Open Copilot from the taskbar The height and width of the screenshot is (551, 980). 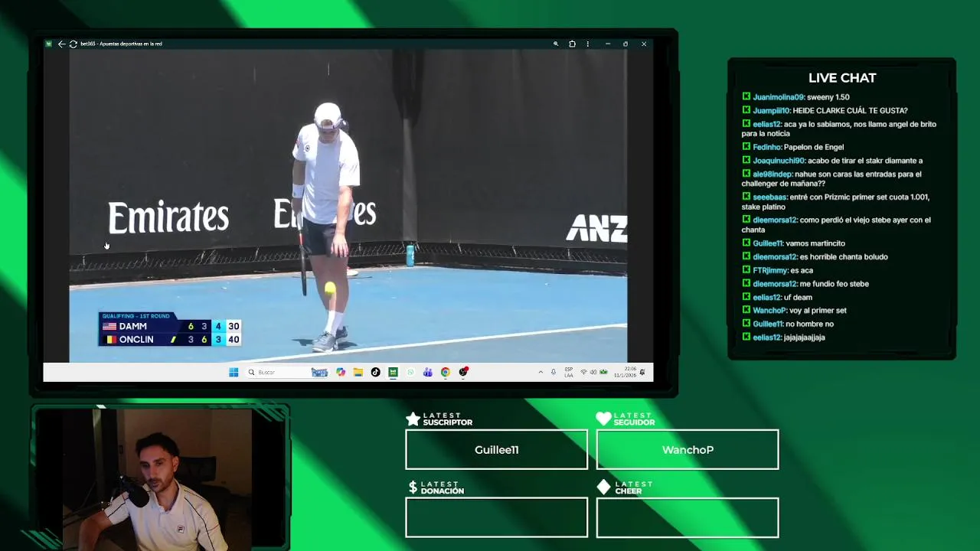pos(341,372)
